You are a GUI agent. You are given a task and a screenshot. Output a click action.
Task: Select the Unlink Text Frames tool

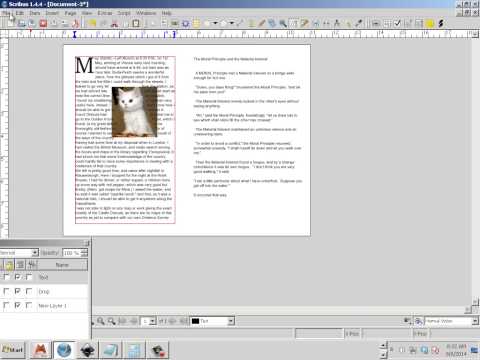pyautogui.click(x=326, y=23)
